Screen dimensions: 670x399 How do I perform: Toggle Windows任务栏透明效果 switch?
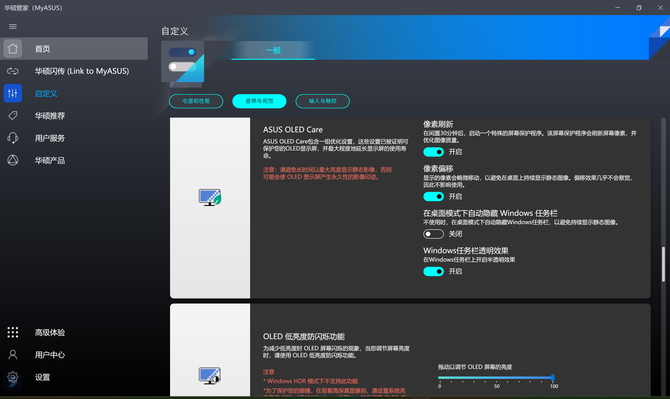433,271
